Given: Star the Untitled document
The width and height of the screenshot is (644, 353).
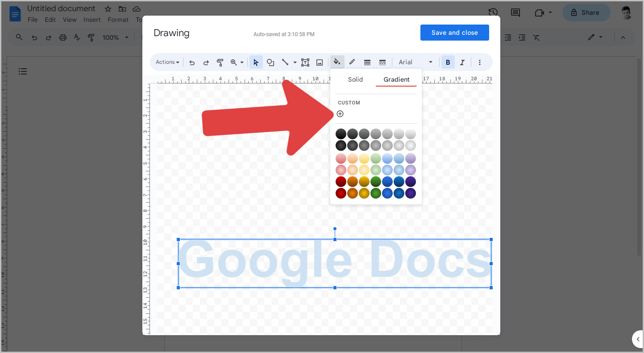Looking at the screenshot, I should click(108, 9).
